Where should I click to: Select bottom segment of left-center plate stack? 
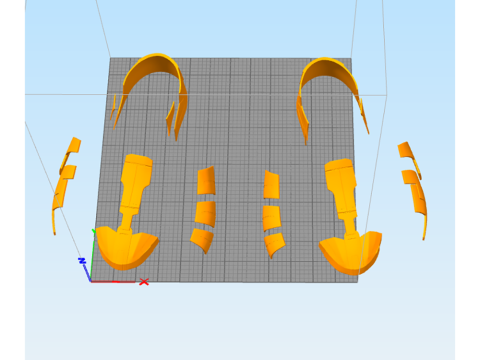tap(202, 241)
